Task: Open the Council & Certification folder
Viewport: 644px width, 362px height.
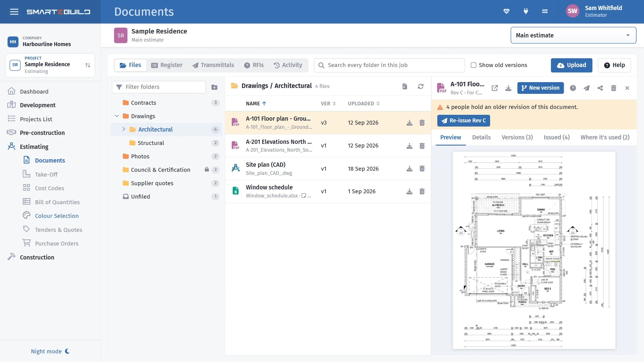Action: (x=166, y=170)
